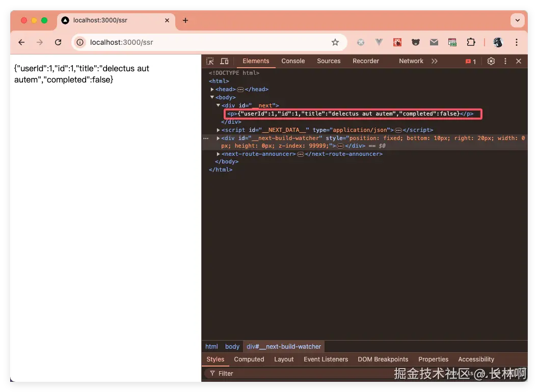Image resolution: width=538 pixels, height=392 pixels.
Task: Open the Chrome profile avatar
Action: tap(498, 42)
